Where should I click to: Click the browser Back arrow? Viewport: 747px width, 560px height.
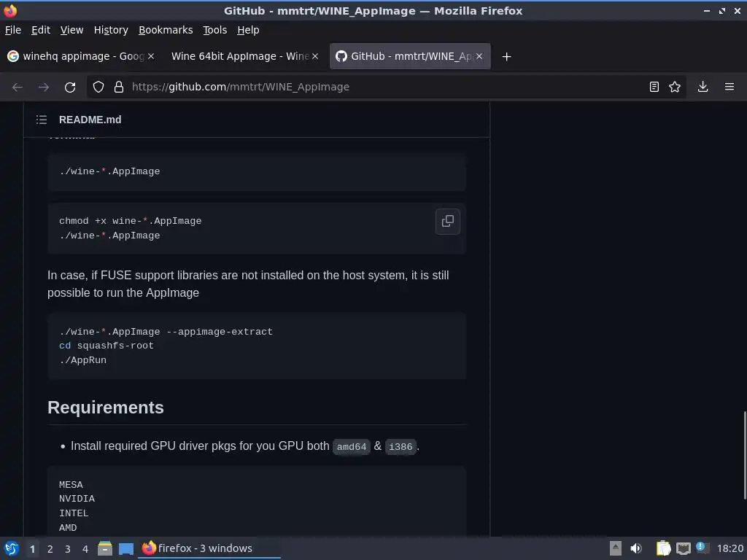point(18,87)
